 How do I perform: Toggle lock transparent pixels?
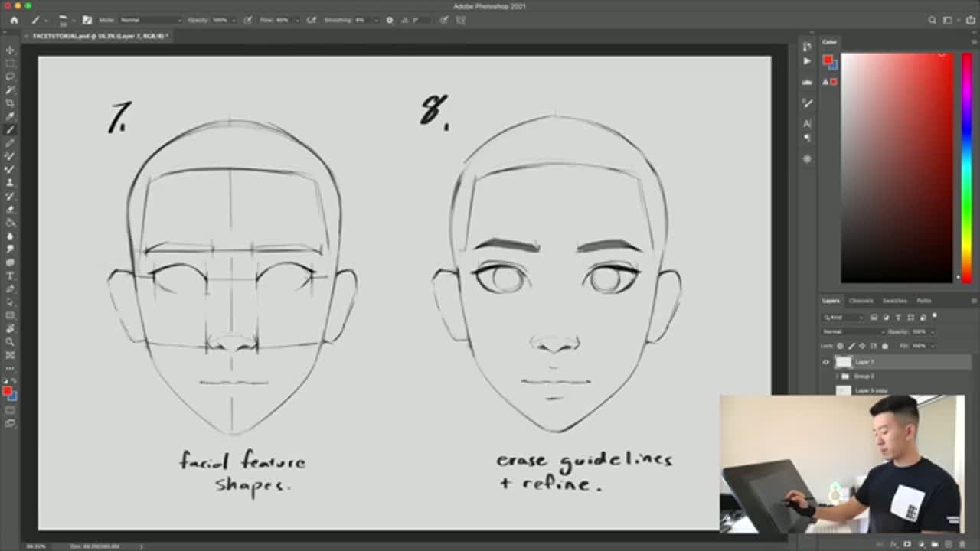pos(840,346)
